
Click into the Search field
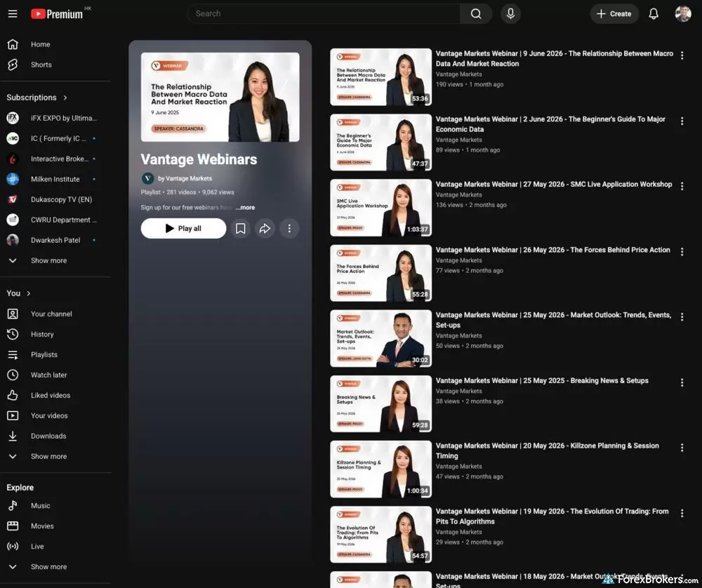[x=323, y=14]
